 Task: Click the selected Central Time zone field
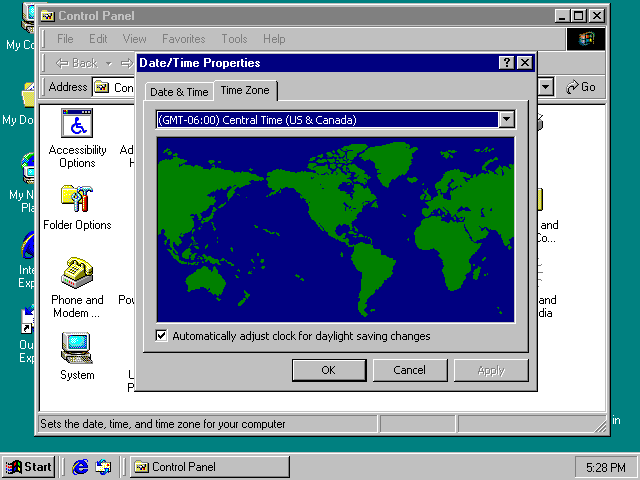[x=327, y=120]
